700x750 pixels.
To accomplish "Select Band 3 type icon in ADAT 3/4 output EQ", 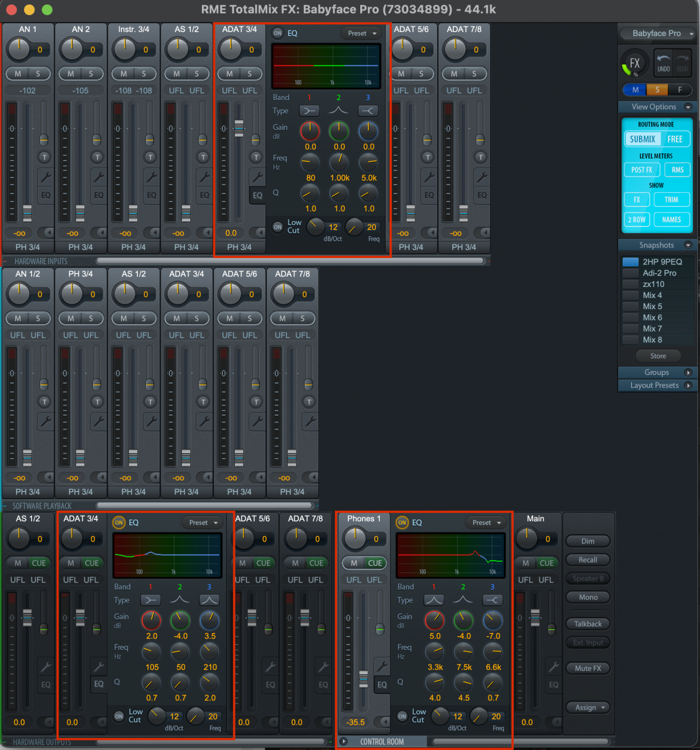I will click(x=209, y=600).
